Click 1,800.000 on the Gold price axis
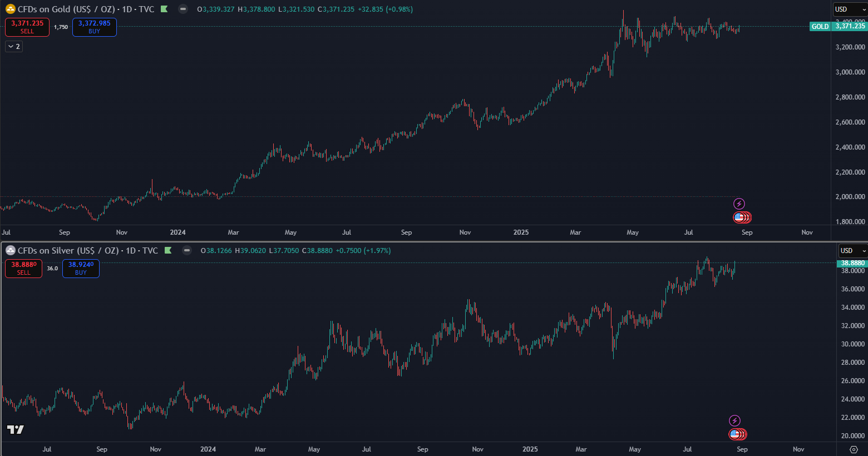Image resolution: width=868 pixels, height=456 pixels. pyautogui.click(x=850, y=222)
